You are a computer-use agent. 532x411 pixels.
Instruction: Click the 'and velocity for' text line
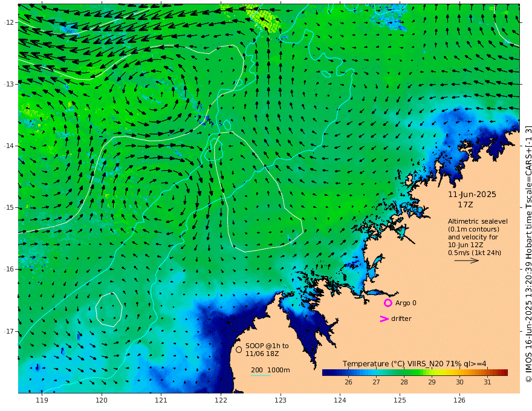pyautogui.click(x=473, y=237)
